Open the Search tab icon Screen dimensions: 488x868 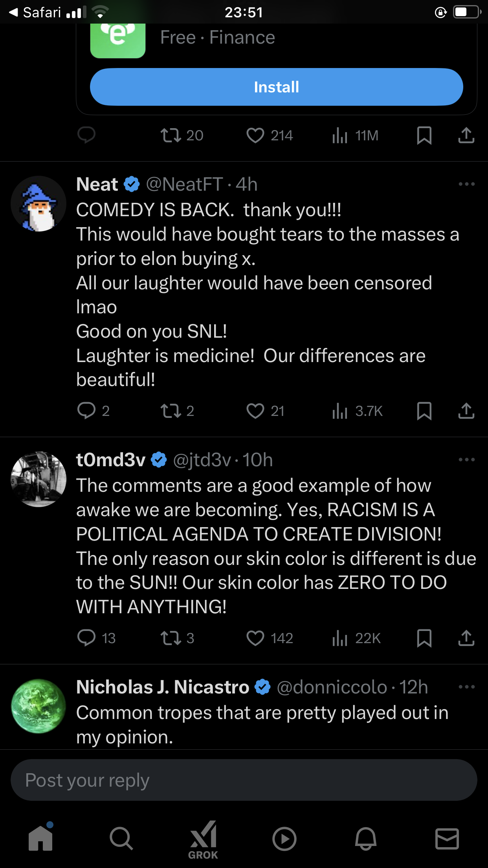click(121, 839)
